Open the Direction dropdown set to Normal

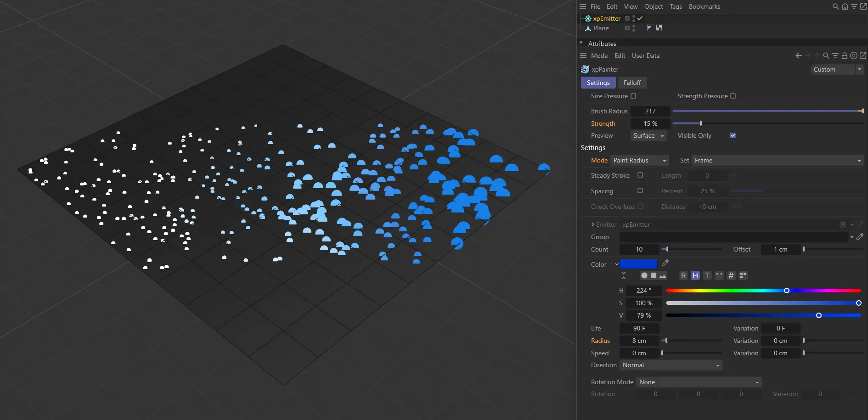(671, 365)
